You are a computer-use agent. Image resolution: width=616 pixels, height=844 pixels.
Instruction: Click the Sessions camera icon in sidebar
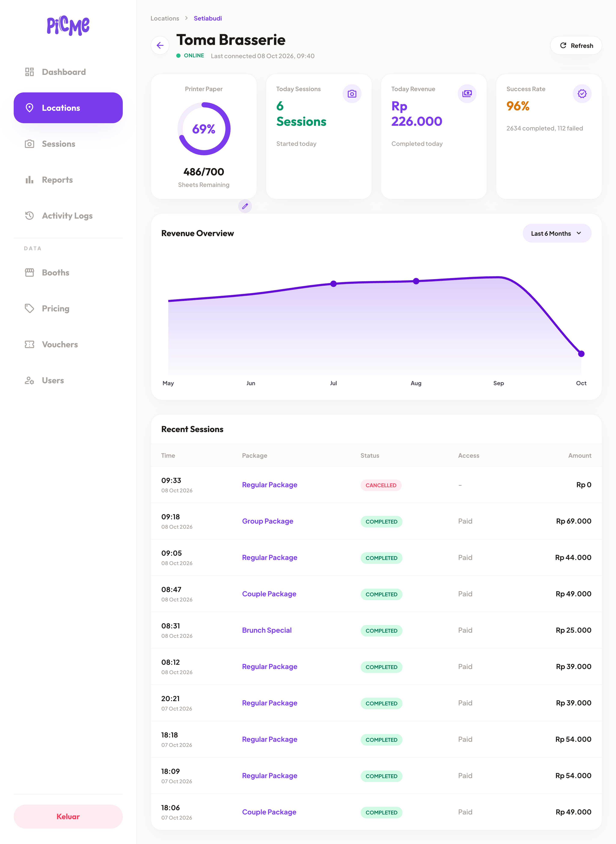30,144
